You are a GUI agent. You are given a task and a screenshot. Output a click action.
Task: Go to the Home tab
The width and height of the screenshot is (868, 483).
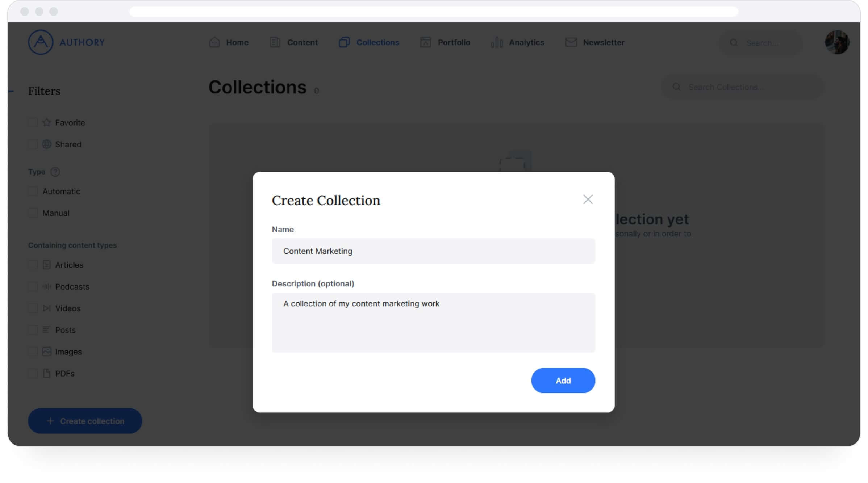point(229,42)
